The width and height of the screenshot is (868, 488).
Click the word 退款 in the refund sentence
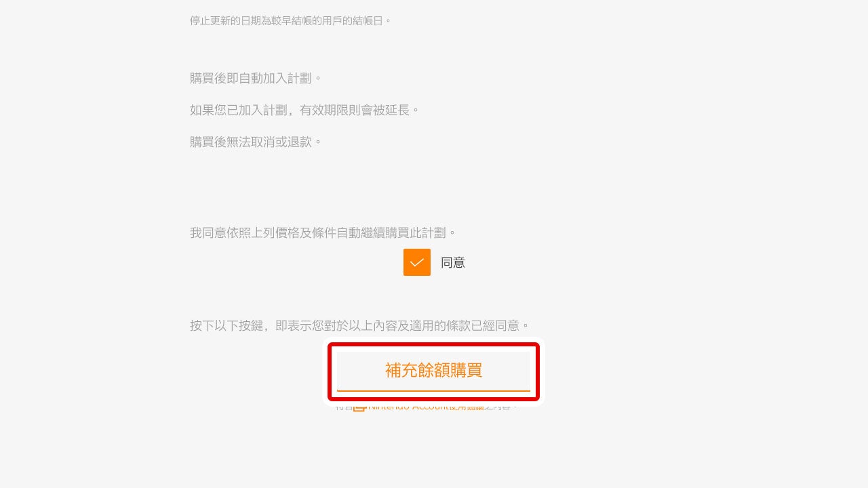[300, 142]
